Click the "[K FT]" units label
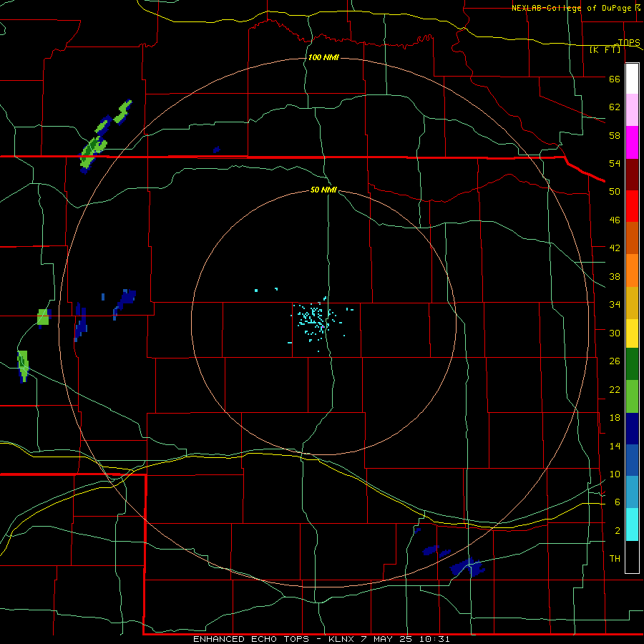The height and width of the screenshot is (644, 644). (605, 50)
